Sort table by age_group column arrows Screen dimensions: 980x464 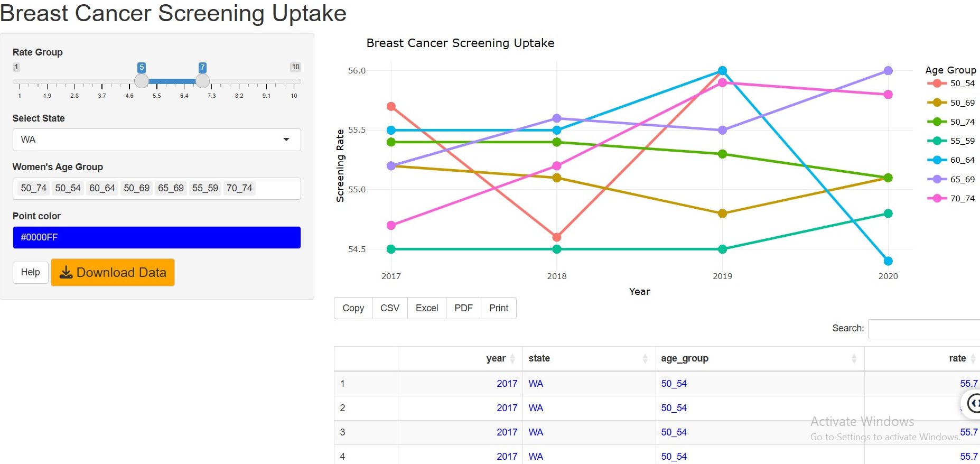point(854,358)
